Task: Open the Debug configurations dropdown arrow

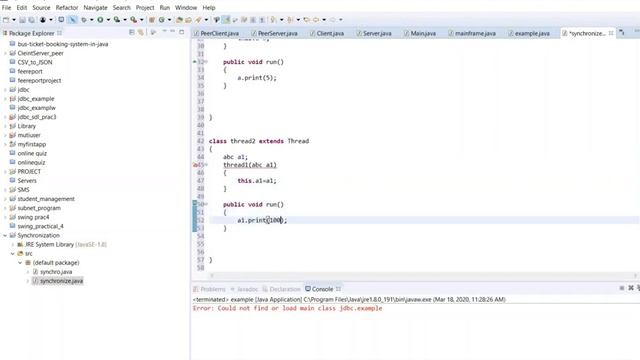Action: coord(91,20)
